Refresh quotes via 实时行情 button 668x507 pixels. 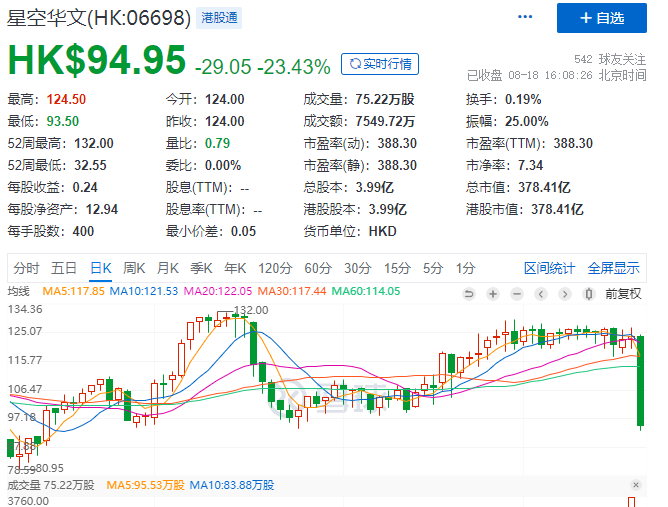click(380, 64)
